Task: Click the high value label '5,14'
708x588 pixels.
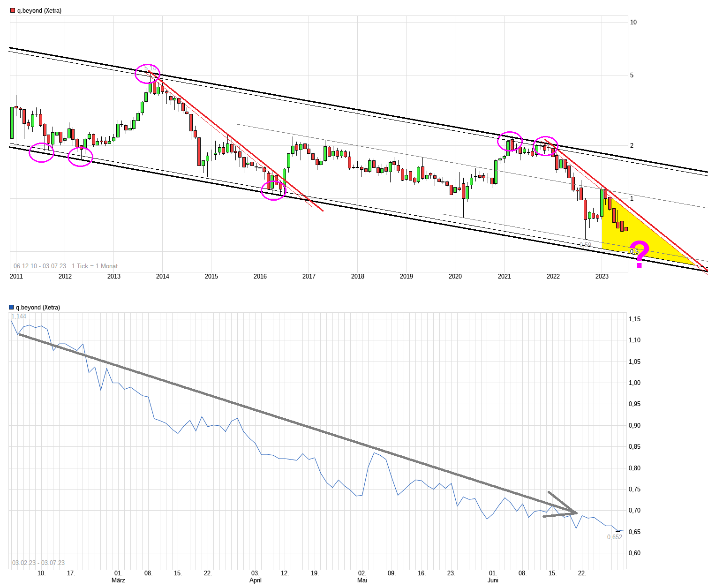Action: pyautogui.click(x=150, y=69)
